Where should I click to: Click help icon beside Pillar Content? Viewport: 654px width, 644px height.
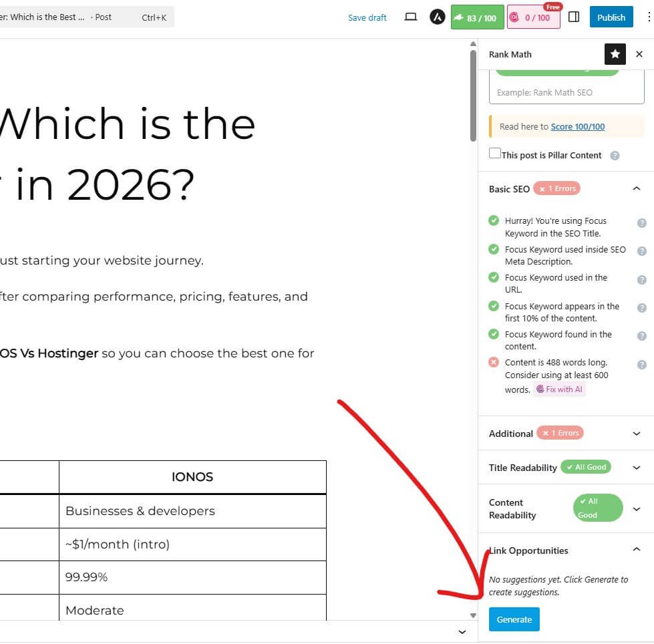click(x=615, y=156)
